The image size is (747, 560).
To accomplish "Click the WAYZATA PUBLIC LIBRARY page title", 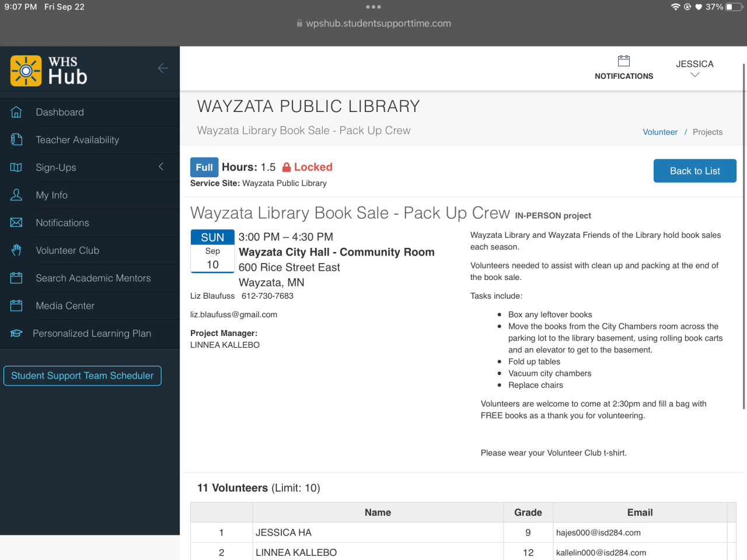I will tap(309, 106).
